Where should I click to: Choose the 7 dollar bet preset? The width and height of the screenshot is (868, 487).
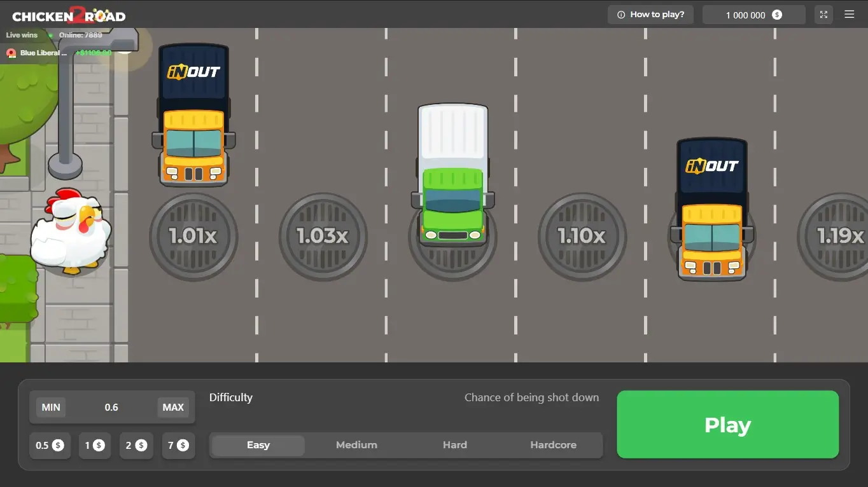click(178, 446)
